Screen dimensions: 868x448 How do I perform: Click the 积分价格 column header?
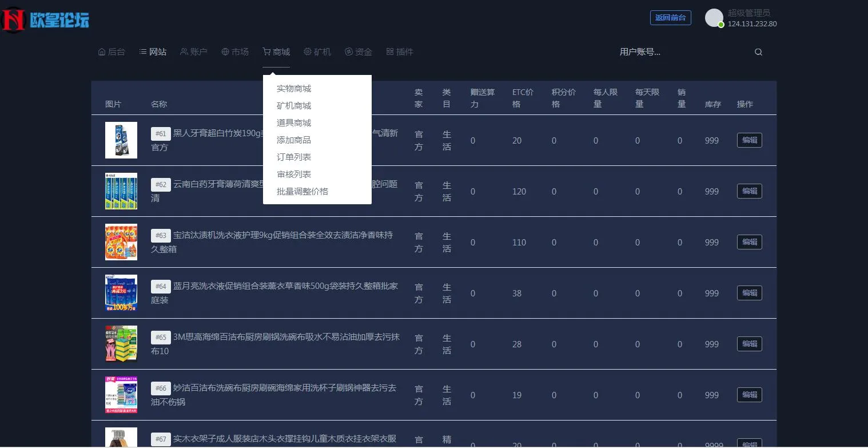(564, 98)
